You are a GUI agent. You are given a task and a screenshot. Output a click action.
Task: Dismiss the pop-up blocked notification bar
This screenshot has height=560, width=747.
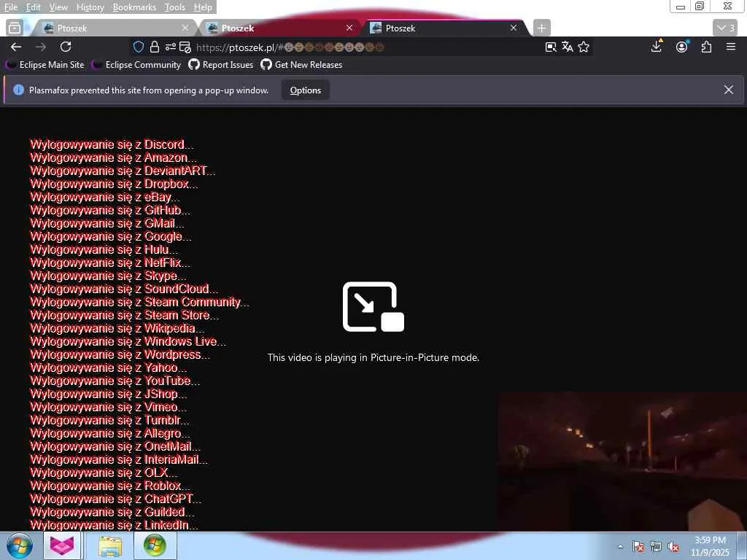(729, 90)
